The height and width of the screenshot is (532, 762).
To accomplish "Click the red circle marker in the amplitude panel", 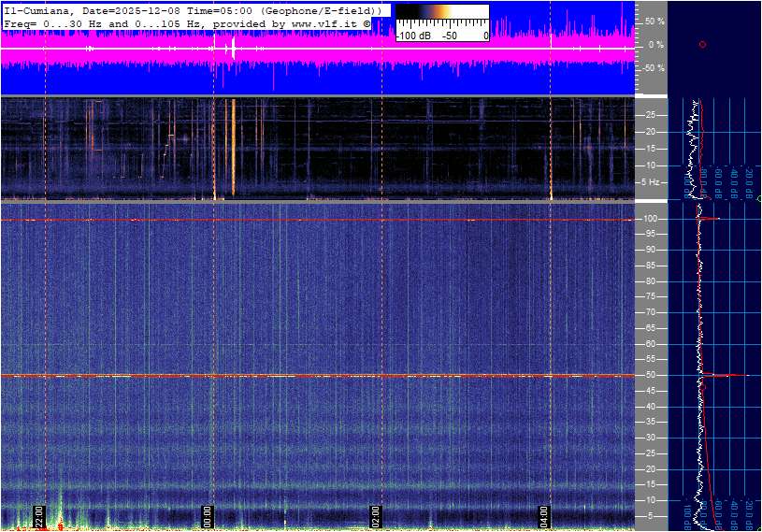I will pyautogui.click(x=702, y=44).
